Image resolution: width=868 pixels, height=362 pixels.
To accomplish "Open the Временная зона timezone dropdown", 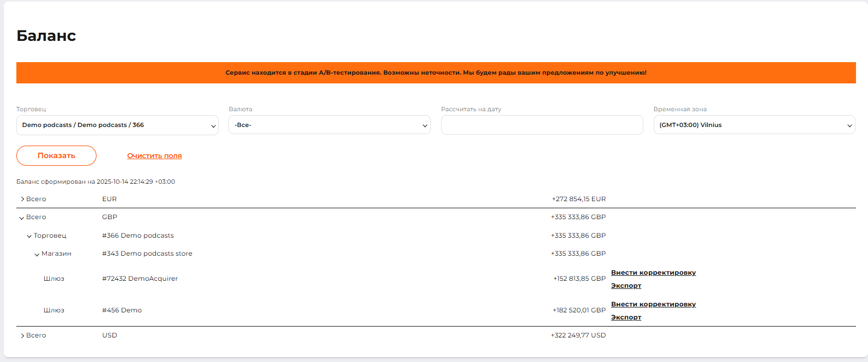I will point(754,125).
